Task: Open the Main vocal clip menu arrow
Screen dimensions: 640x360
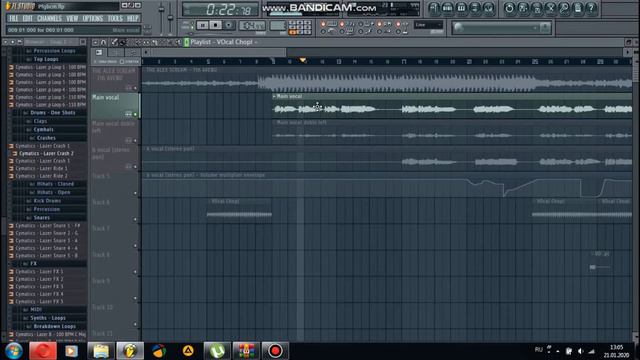Action: (x=274, y=96)
